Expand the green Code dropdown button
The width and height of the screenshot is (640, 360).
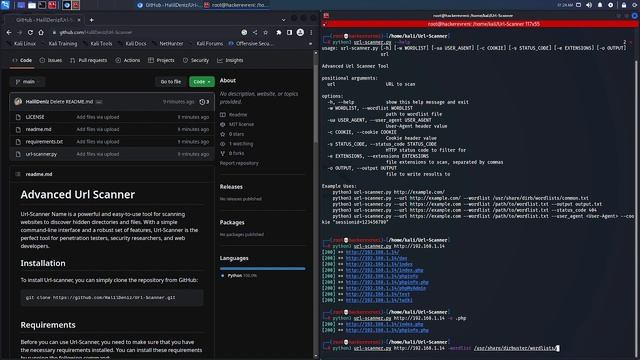point(202,82)
